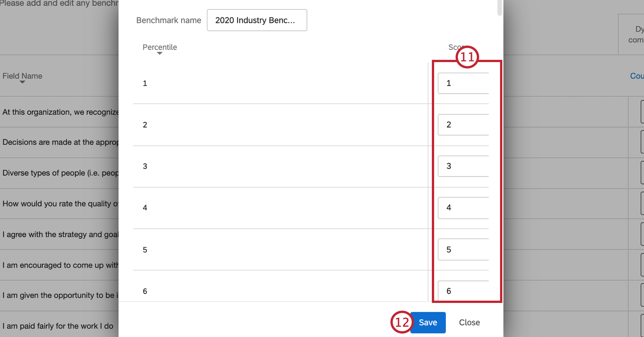Viewport: 644px width, 337px height.
Task: Click step 12 annotation circle
Action: [x=402, y=322]
